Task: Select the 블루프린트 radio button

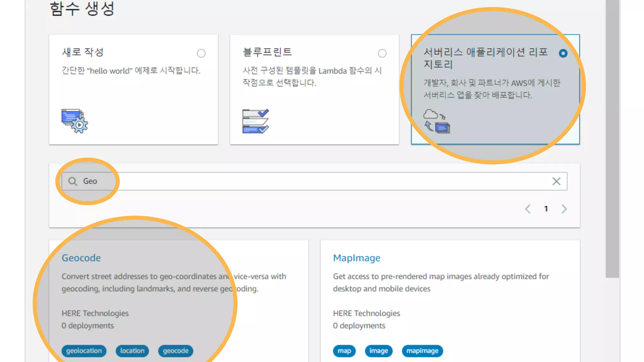Action: 382,53
